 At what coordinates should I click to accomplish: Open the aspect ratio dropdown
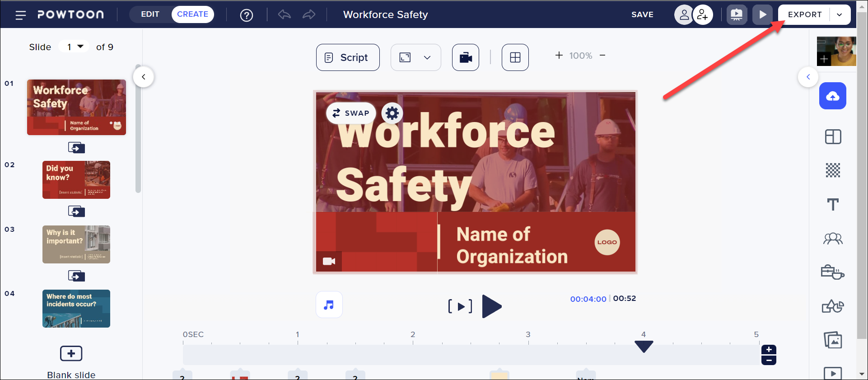415,57
